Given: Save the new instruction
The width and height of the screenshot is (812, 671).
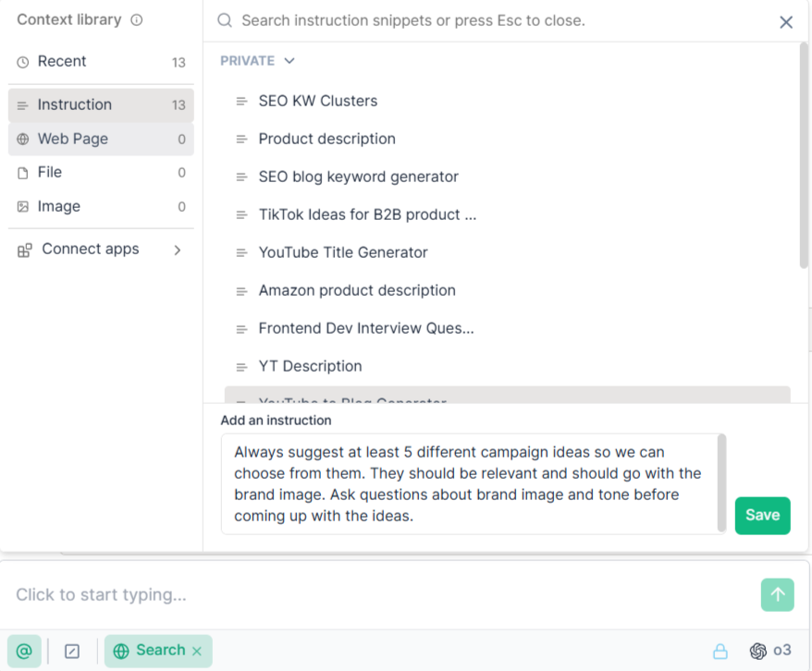Looking at the screenshot, I should [762, 516].
